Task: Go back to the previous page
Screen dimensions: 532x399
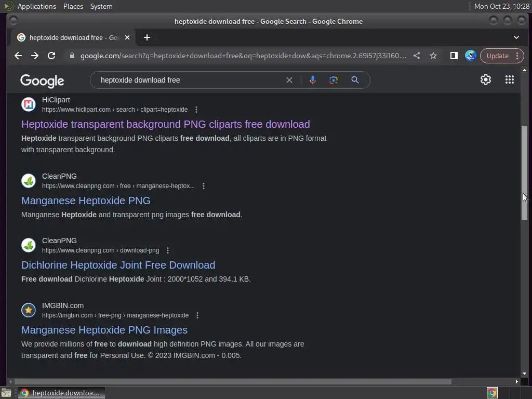Action: pyautogui.click(x=18, y=56)
